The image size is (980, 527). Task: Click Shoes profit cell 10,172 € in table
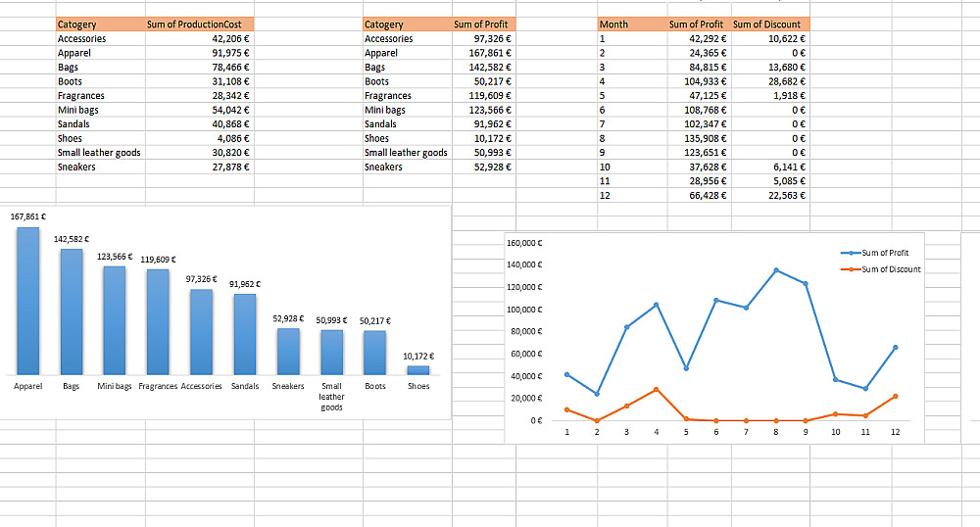click(484, 138)
